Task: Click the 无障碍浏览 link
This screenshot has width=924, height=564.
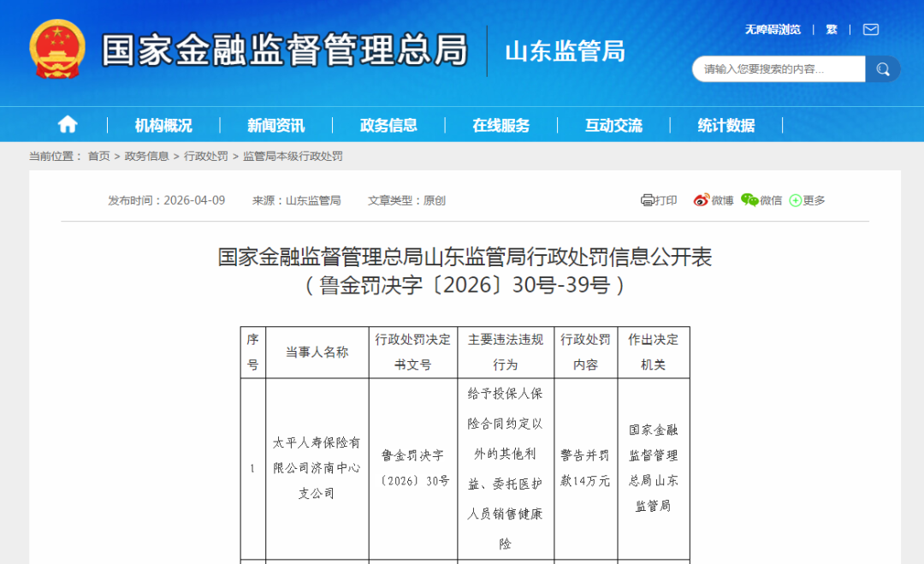Action: 773,29
